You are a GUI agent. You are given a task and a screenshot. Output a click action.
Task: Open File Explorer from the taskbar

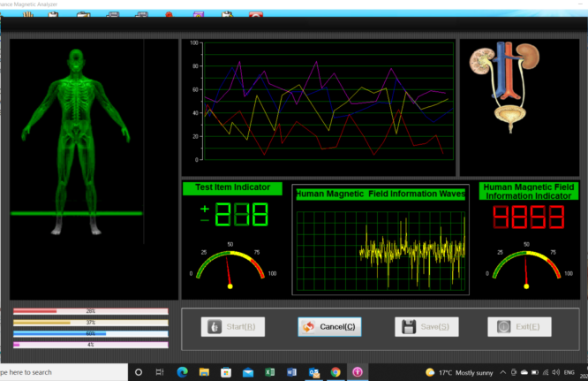[x=204, y=372]
